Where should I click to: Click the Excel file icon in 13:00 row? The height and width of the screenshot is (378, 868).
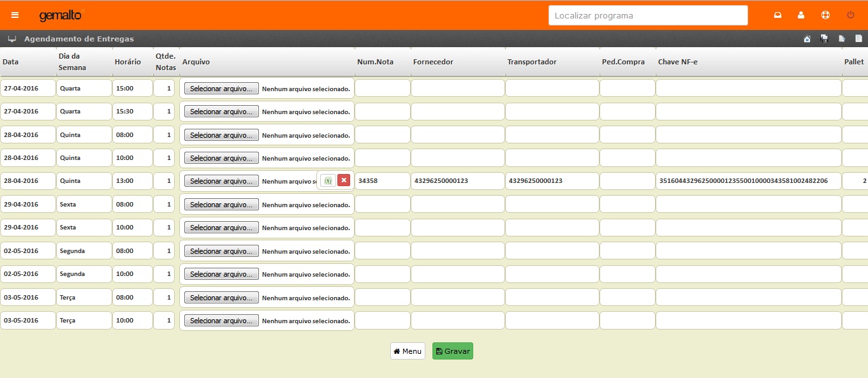point(327,181)
